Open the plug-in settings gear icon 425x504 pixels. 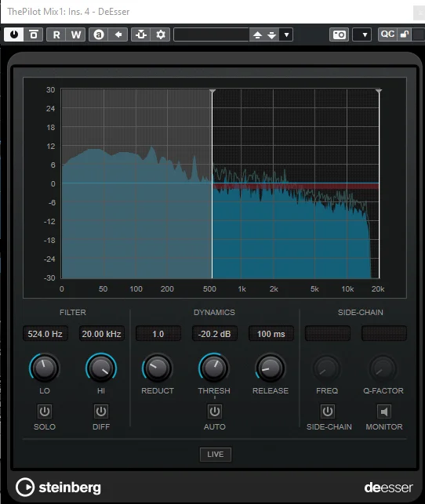tap(161, 34)
